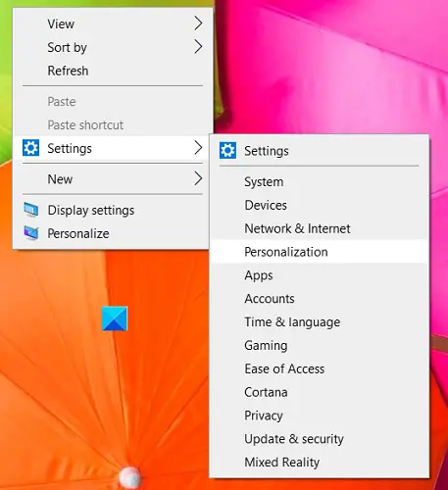Open the Gaming settings entry
Image resolution: width=448 pixels, height=490 pixels.
tap(319, 345)
